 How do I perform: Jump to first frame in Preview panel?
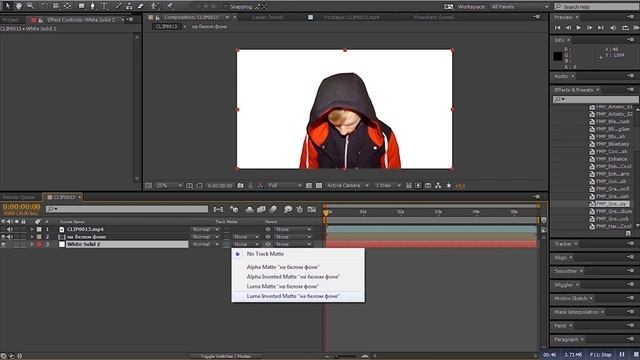point(558,28)
